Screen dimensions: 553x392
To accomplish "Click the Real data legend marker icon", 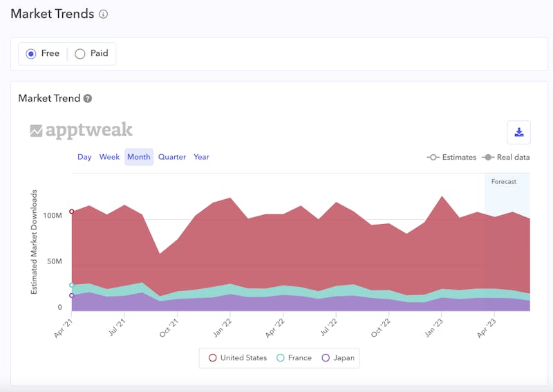I will pos(488,158).
